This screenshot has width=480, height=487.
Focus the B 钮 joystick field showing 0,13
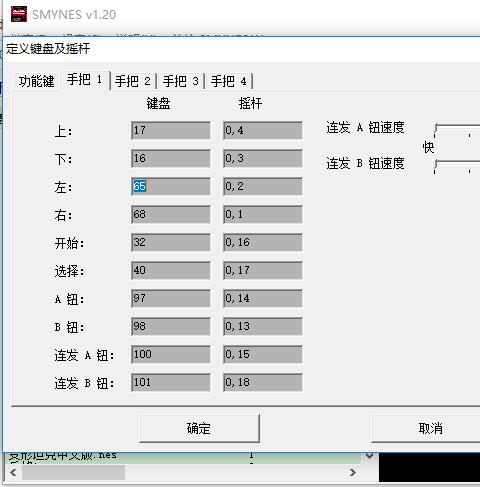pos(263,326)
